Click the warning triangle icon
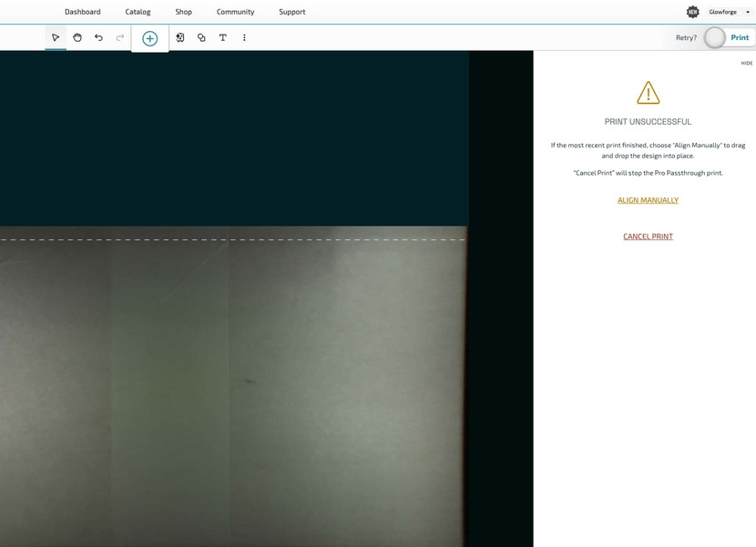The height and width of the screenshot is (547, 756). 648,93
